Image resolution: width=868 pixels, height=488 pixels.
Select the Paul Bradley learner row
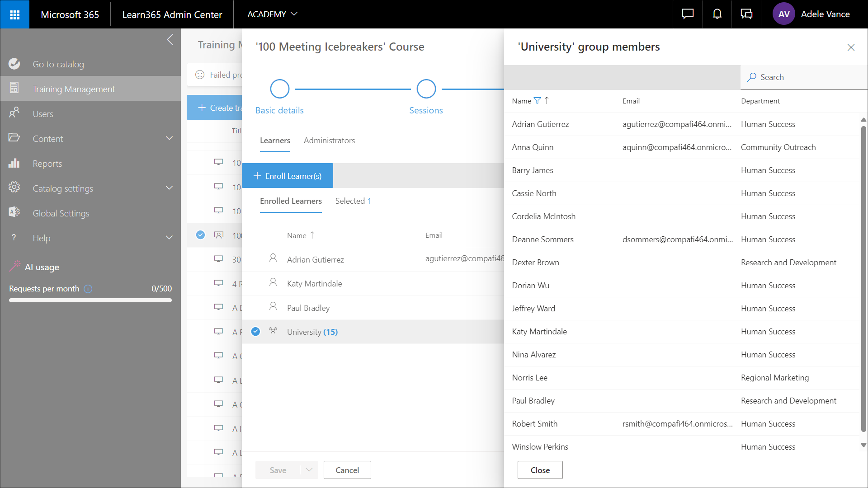308,308
